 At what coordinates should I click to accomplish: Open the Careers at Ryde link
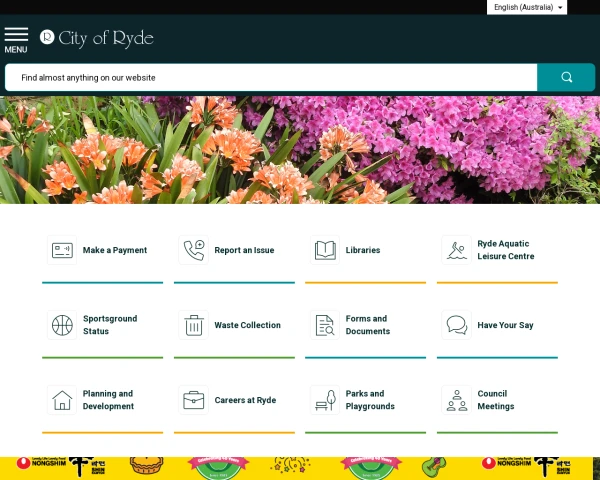245,400
